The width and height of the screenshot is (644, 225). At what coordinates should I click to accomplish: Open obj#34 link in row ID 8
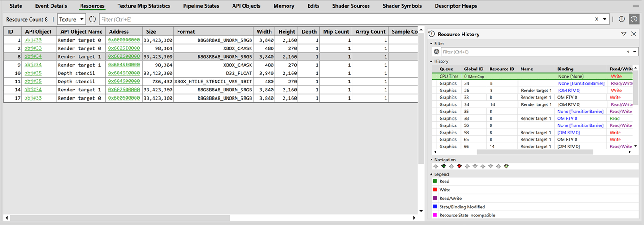tap(33, 56)
